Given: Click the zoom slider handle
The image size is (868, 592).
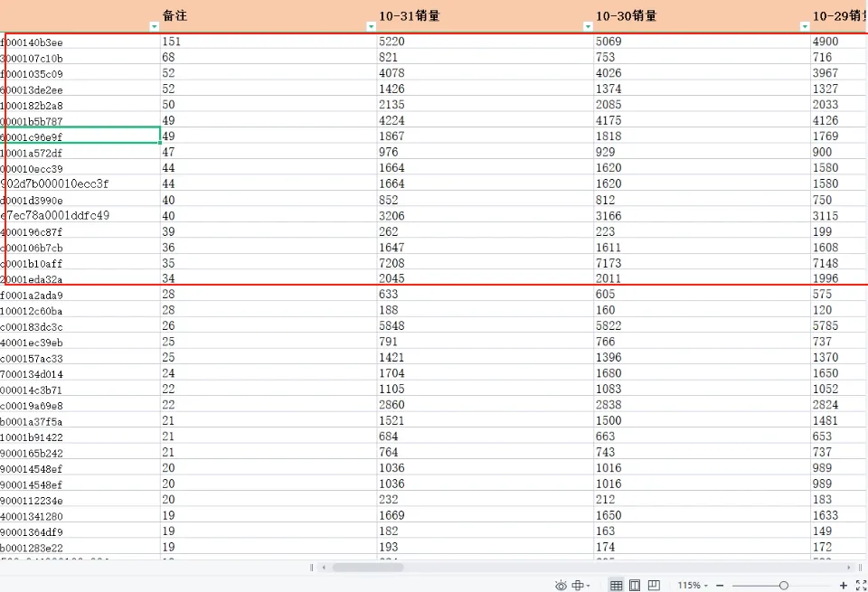Looking at the screenshot, I should (x=784, y=586).
